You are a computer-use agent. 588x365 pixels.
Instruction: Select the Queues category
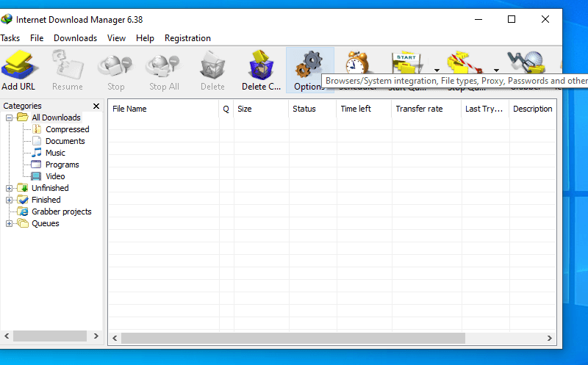point(45,224)
